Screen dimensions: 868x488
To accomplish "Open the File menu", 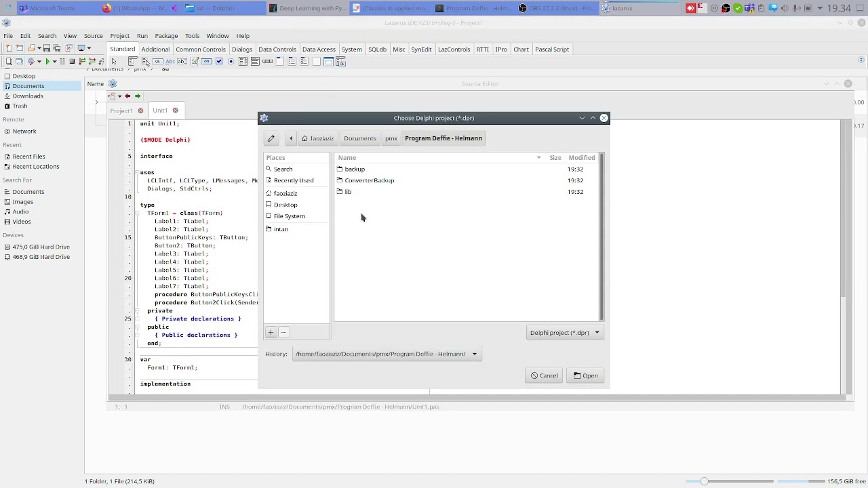I will (x=8, y=35).
